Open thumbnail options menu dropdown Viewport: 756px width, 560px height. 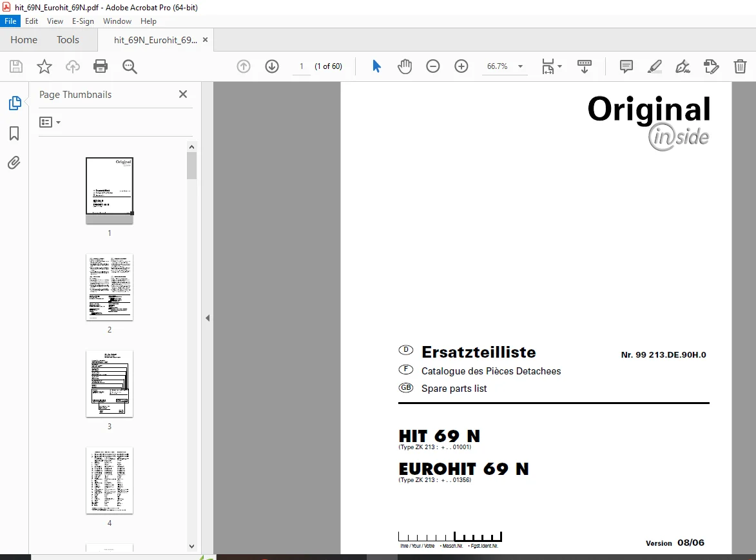[x=50, y=122]
